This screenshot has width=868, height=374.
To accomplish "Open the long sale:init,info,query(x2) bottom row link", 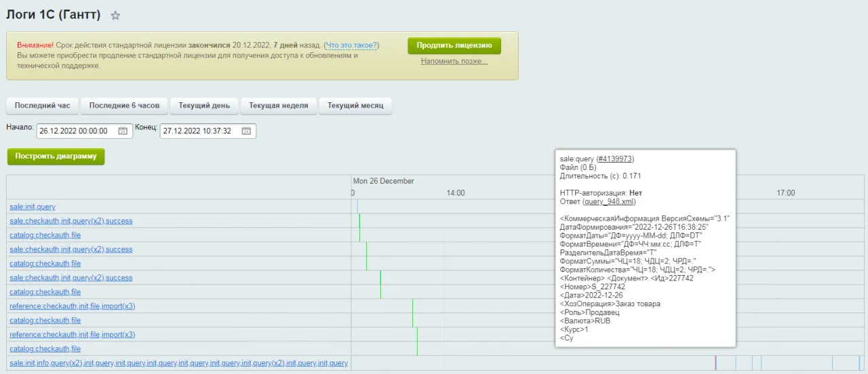I will tap(178, 363).
